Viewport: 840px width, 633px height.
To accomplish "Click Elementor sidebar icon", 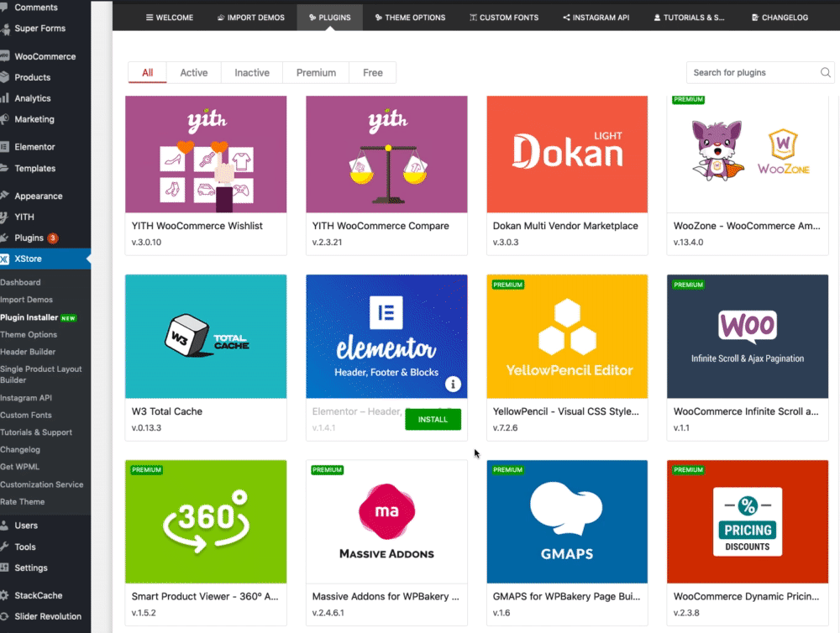I will [4, 147].
